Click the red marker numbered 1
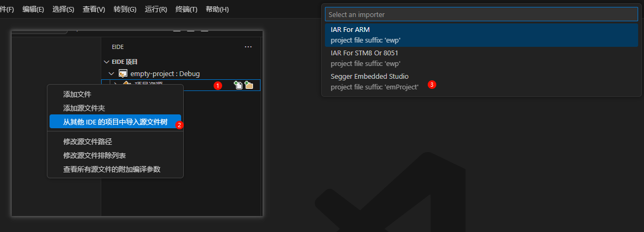Image resolution: width=644 pixels, height=232 pixels. click(x=217, y=85)
